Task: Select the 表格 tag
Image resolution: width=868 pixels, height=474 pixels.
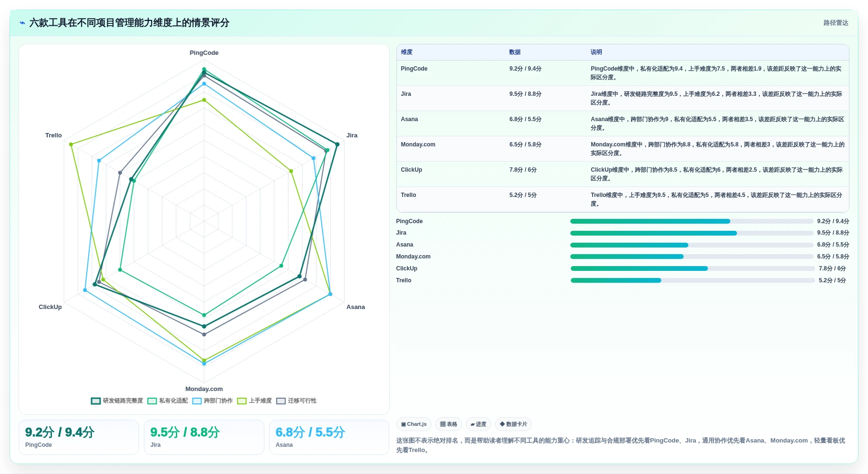Action: 448,424
